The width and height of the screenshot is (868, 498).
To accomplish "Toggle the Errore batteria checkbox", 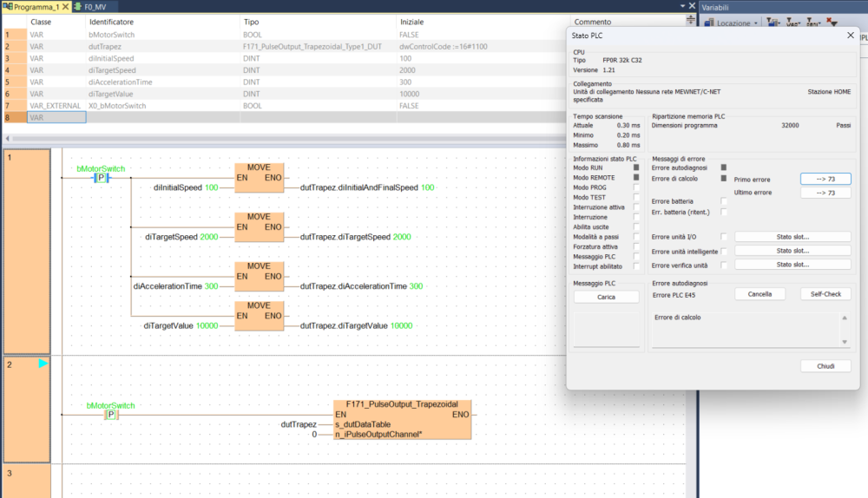I will point(724,201).
